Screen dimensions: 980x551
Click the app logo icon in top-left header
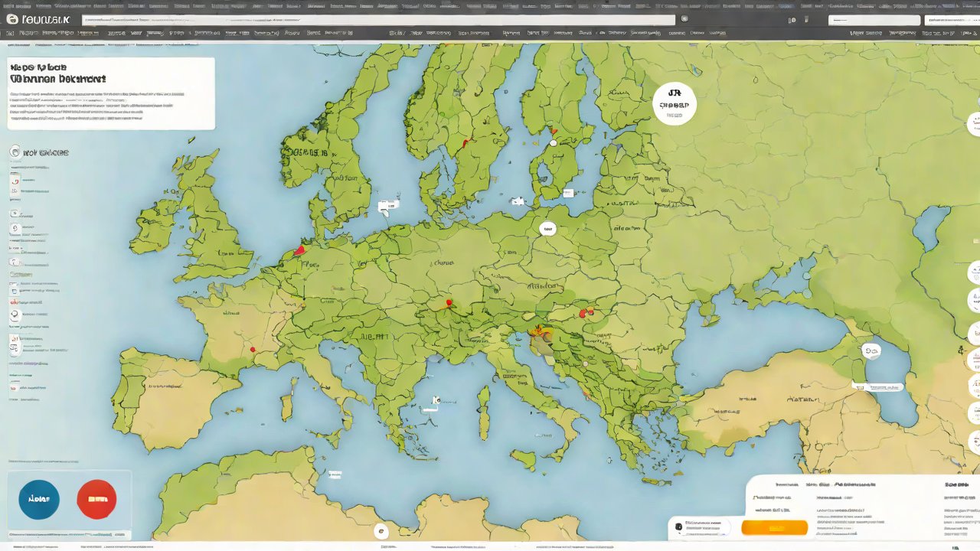pos(12,20)
